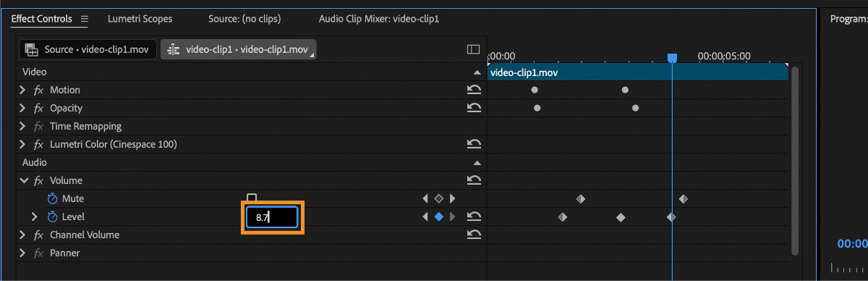Reset the Level parameter
This screenshot has width=868, height=281.
point(474,217)
